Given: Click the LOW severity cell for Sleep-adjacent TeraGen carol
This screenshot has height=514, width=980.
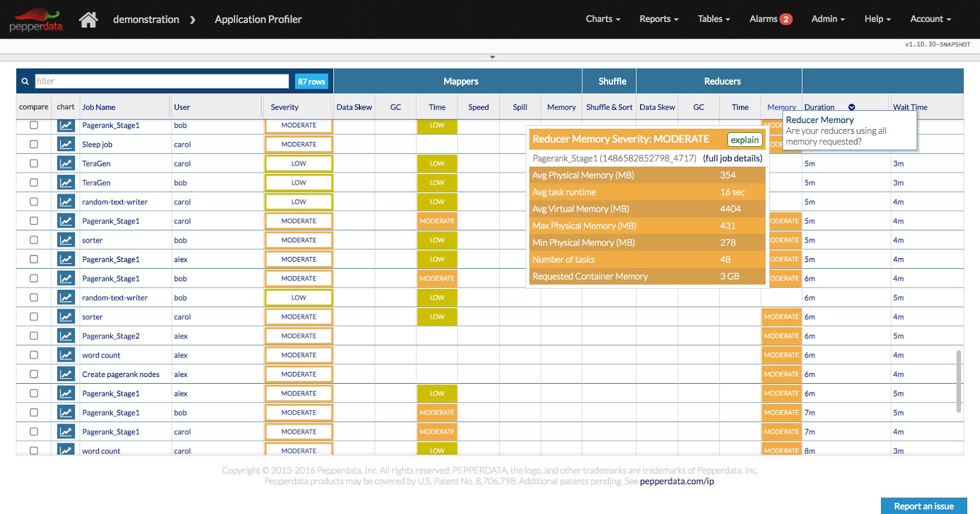Looking at the screenshot, I should point(299,164).
